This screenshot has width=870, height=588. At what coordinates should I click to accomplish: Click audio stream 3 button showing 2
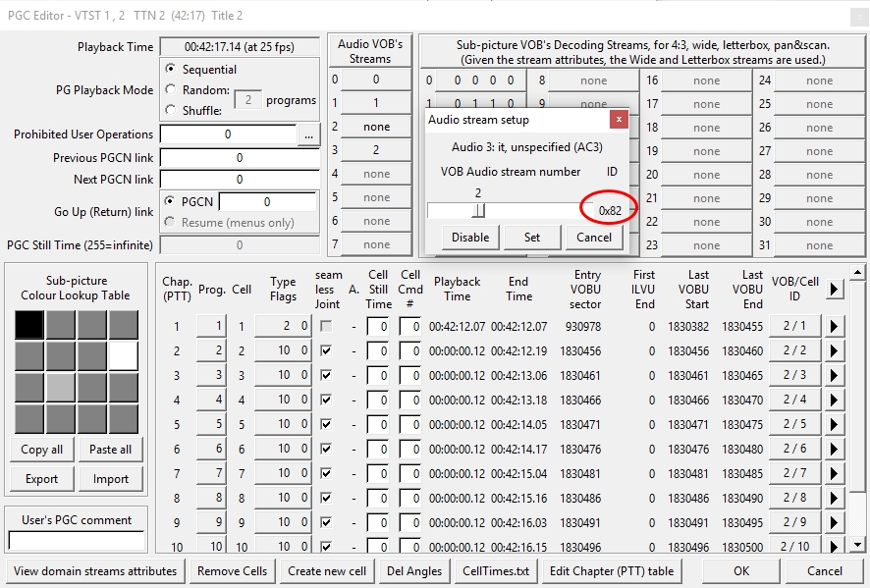pos(376,150)
